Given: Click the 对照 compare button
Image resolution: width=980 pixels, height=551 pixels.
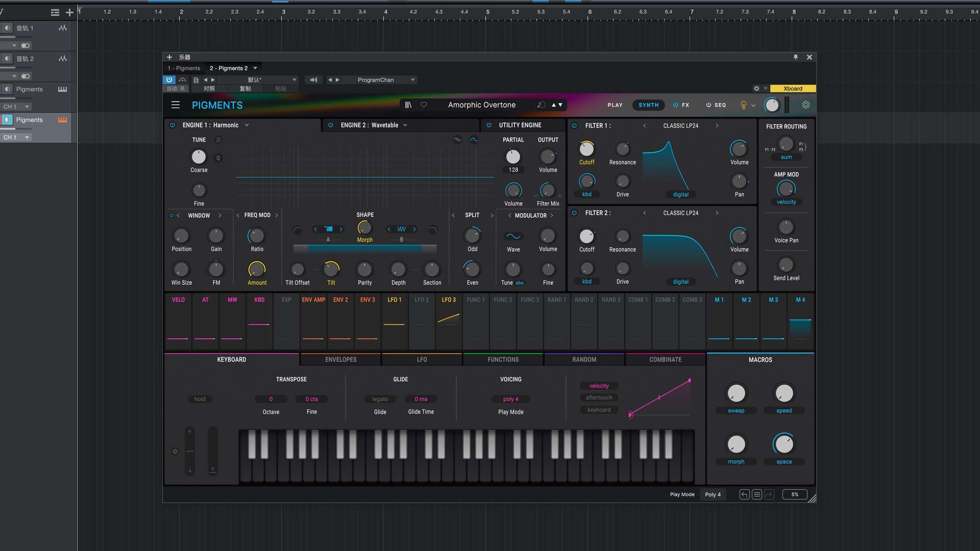Looking at the screenshot, I should [x=209, y=89].
